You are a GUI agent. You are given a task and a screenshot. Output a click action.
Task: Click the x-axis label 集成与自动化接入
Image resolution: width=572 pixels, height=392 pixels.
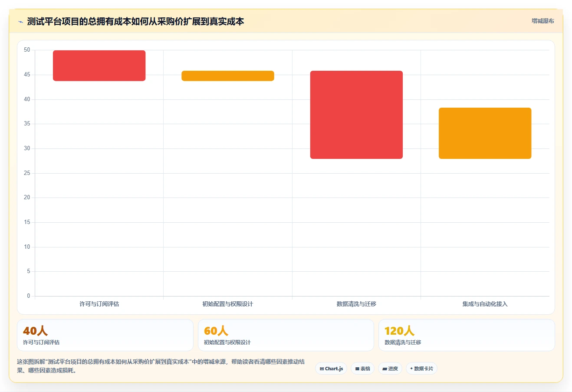(x=485, y=304)
